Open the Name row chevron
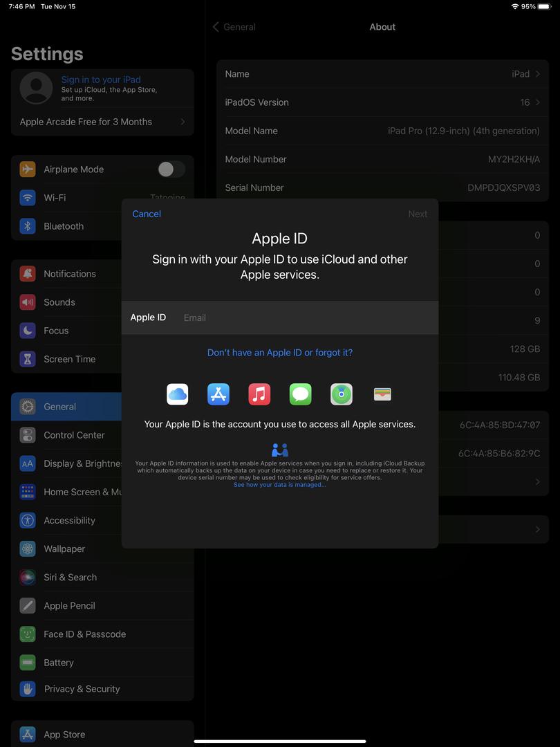Image resolution: width=560 pixels, height=747 pixels. click(x=538, y=74)
